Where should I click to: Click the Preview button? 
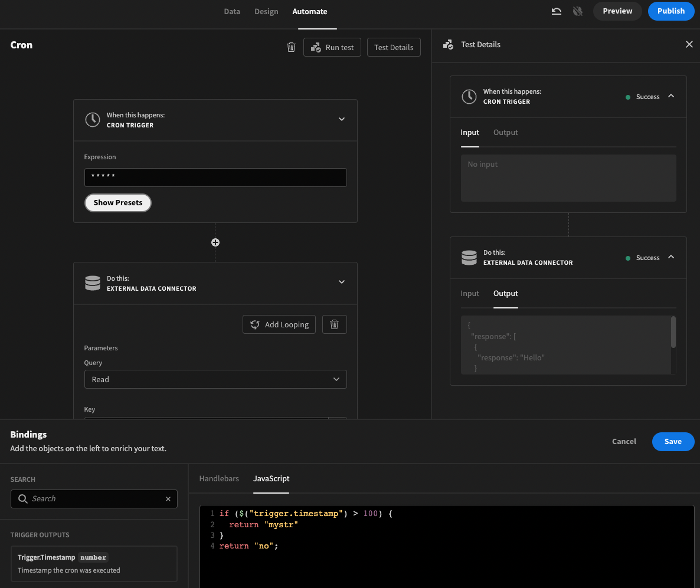pos(617,11)
